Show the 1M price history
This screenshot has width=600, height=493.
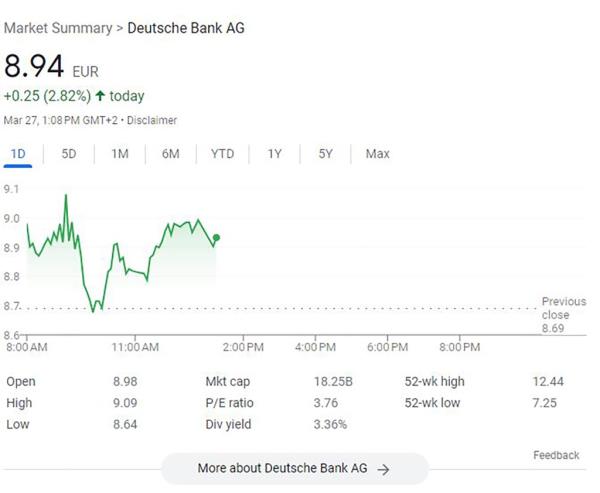pyautogui.click(x=120, y=154)
